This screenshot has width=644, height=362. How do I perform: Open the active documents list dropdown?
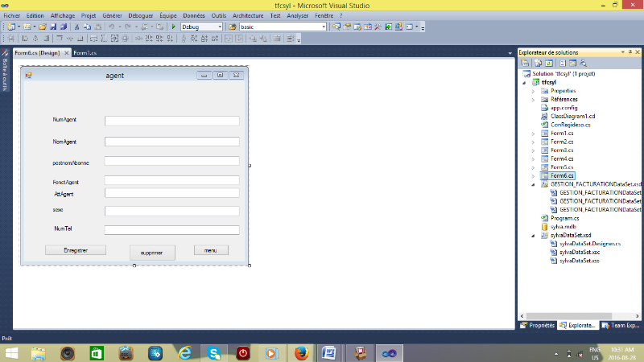[510, 53]
